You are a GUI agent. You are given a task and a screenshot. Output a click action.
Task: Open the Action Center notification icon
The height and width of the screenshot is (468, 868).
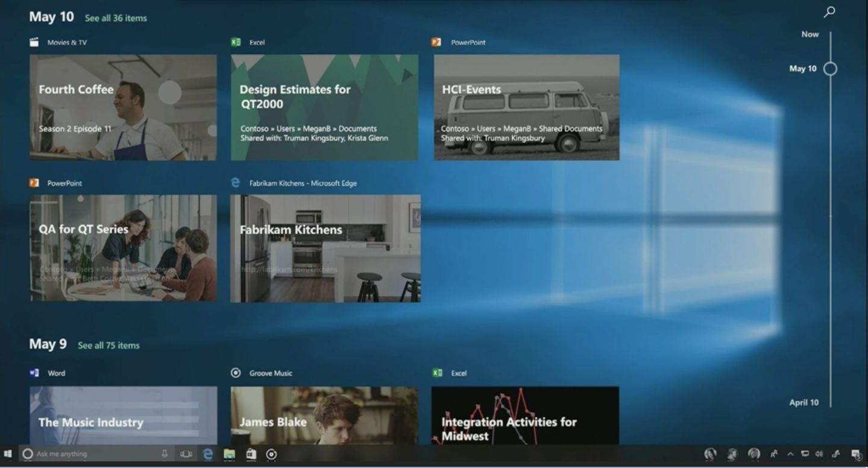pyautogui.click(x=855, y=454)
